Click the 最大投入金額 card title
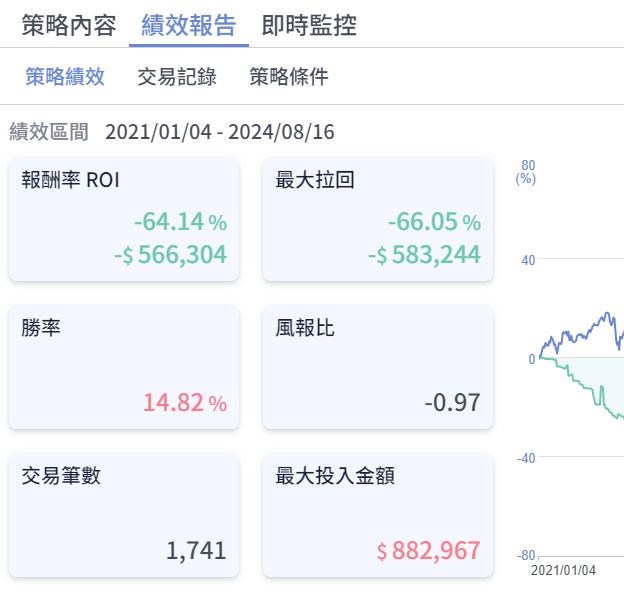The height and width of the screenshot is (605, 624). [x=335, y=476]
